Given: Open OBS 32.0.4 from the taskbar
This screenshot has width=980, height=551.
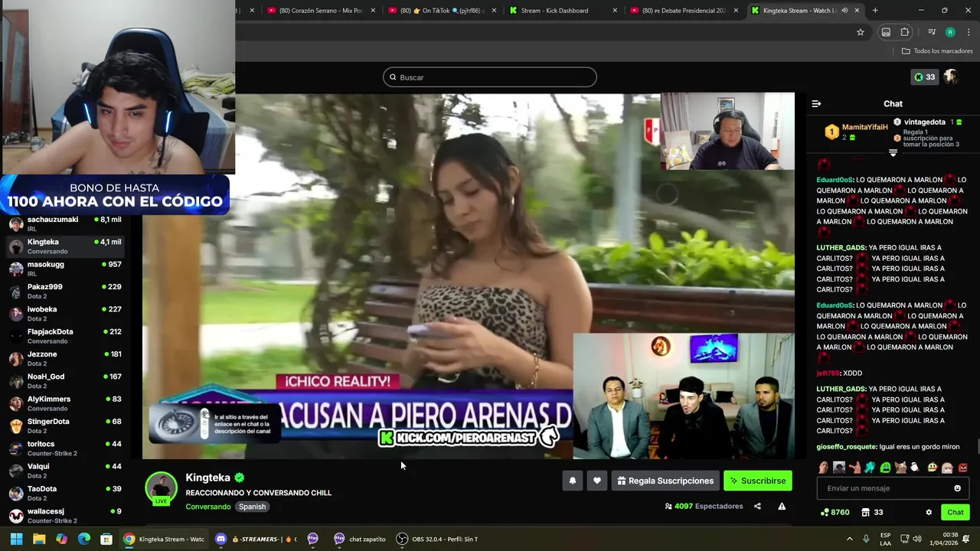Looking at the screenshot, I should [437, 539].
